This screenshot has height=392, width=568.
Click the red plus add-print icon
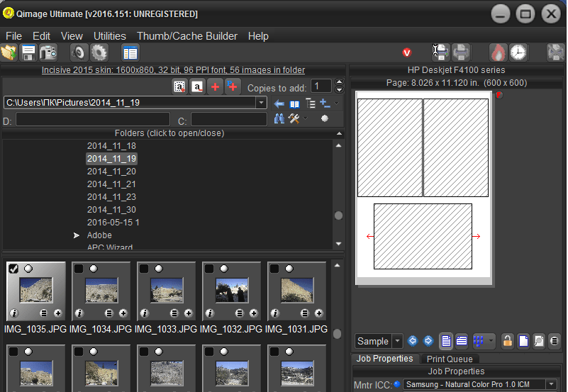point(215,86)
